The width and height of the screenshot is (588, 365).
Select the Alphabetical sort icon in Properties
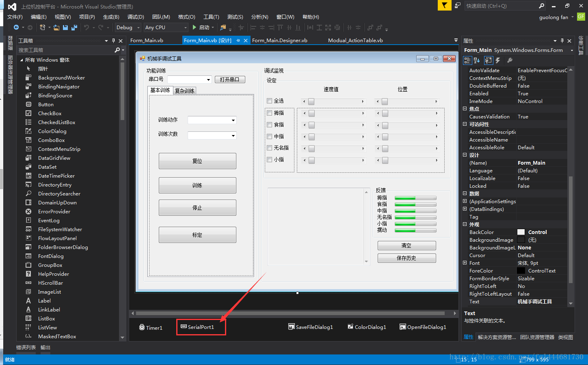point(477,60)
